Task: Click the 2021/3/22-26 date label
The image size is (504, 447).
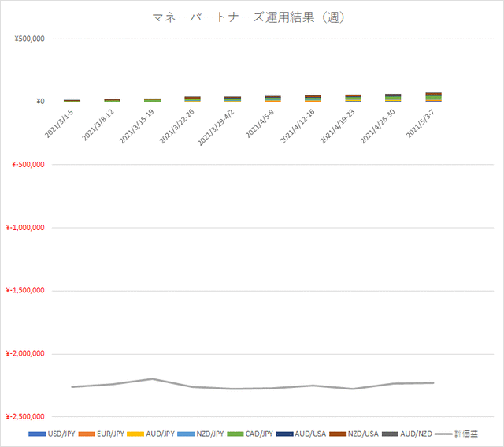Action: click(x=176, y=126)
